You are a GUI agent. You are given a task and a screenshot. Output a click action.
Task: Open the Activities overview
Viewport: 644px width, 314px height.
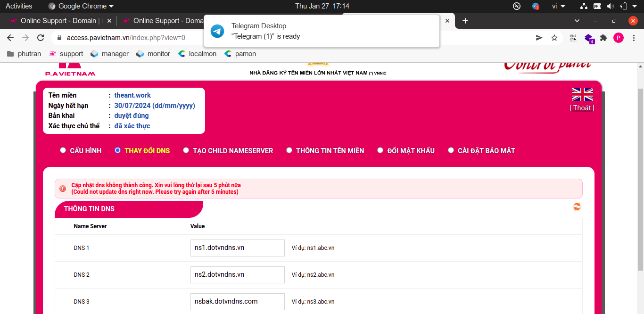(x=19, y=6)
